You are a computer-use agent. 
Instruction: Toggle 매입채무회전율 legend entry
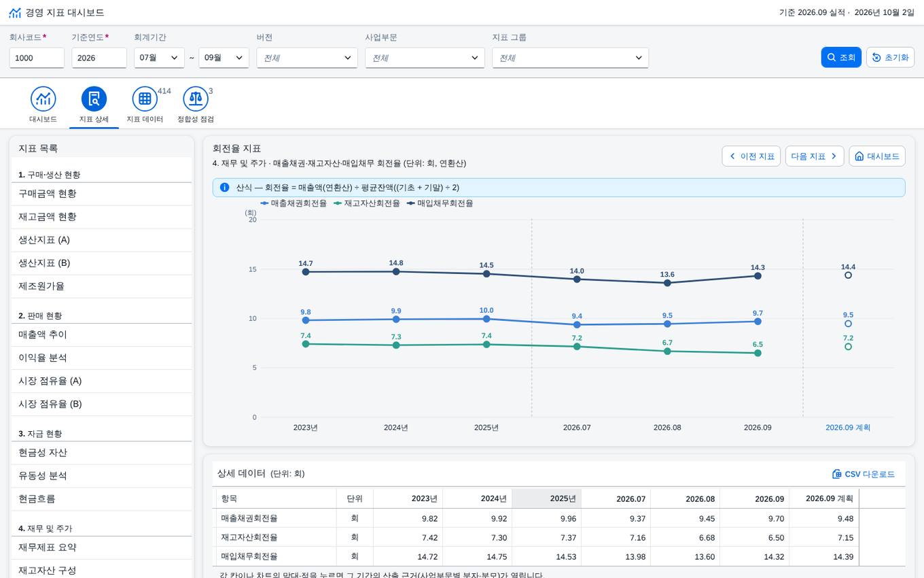click(440, 203)
